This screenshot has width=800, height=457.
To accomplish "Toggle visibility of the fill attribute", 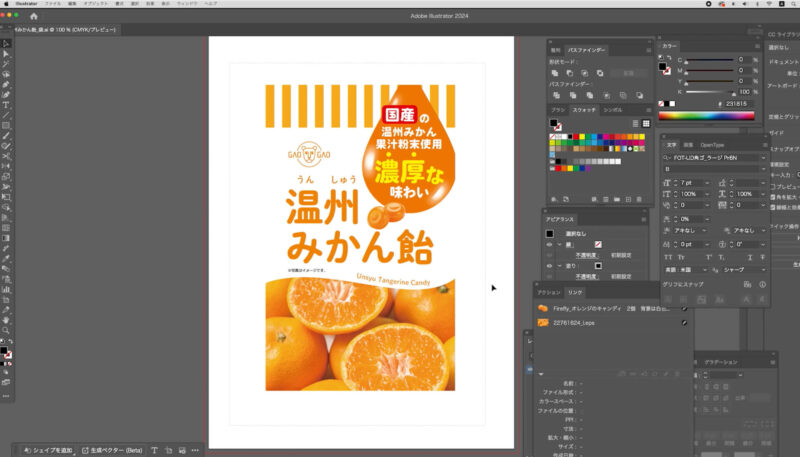I will pyautogui.click(x=549, y=266).
